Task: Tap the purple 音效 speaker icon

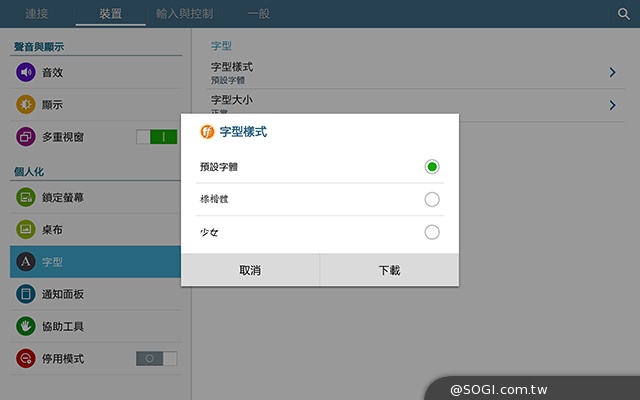Action: point(26,72)
